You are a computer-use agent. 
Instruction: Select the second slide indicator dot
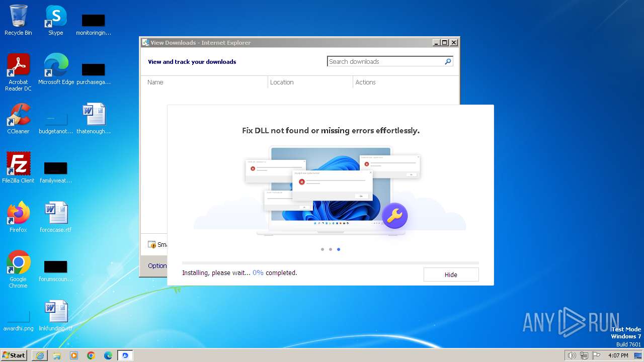pos(331,249)
